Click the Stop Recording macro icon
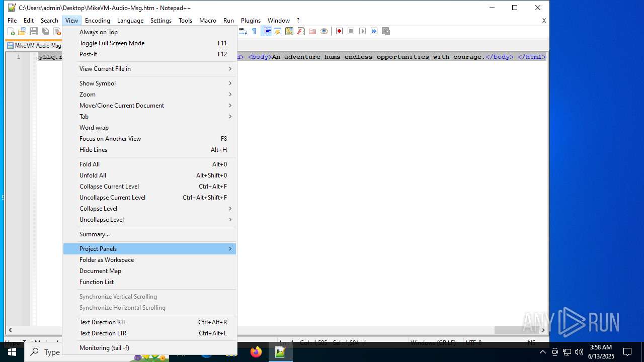Screen dimensions: 644x362 click(x=351, y=31)
